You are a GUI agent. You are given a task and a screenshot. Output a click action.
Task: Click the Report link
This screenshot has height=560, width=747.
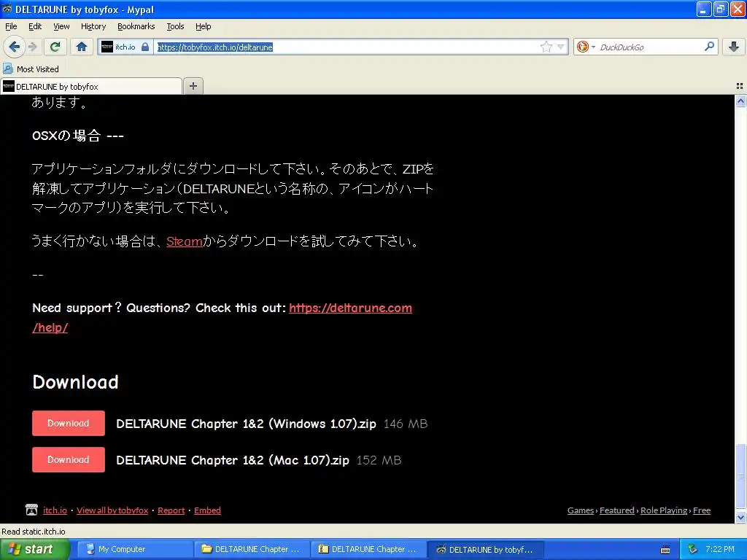(x=171, y=510)
